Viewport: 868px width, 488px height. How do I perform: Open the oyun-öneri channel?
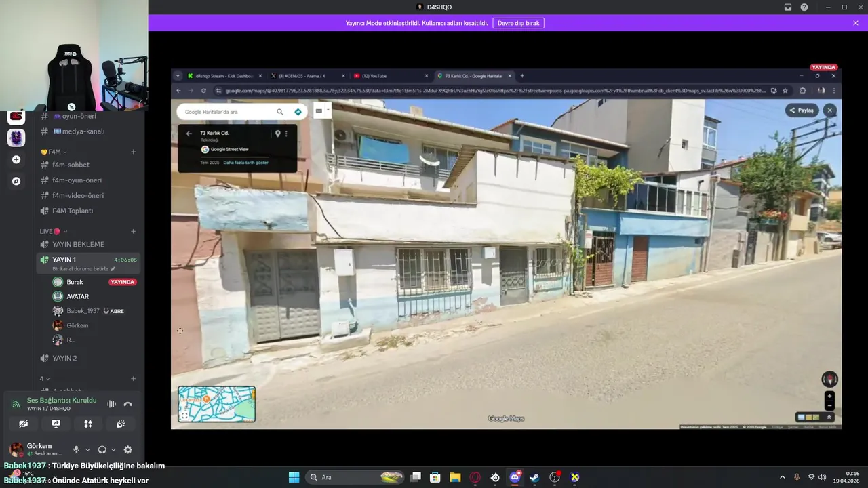(88, 116)
